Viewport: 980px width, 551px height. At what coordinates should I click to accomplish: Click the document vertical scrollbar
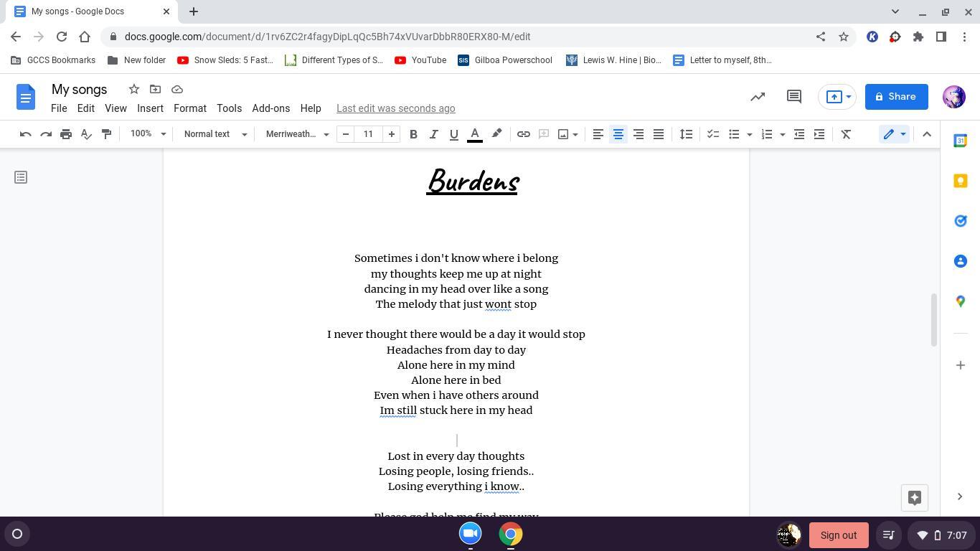coord(933,319)
